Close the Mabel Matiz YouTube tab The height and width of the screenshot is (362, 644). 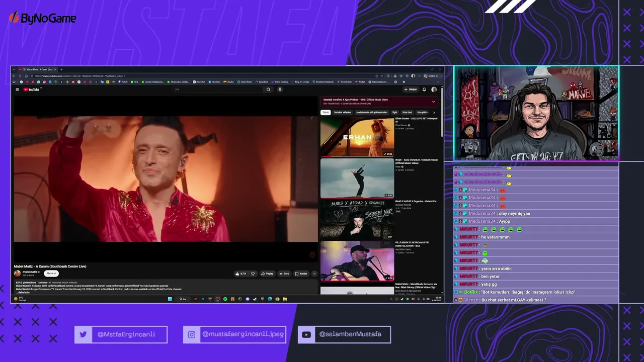point(56,69)
